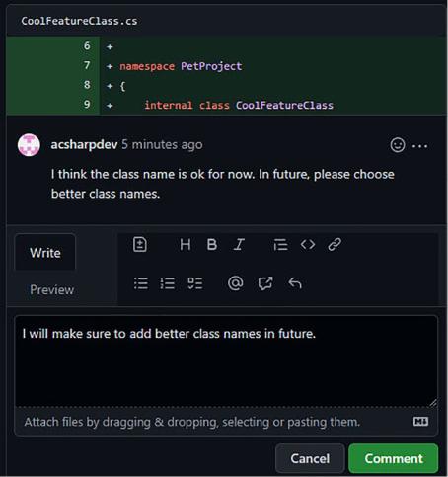The image size is (448, 477).
Task: Insert a heading with H icon
Action: point(186,245)
